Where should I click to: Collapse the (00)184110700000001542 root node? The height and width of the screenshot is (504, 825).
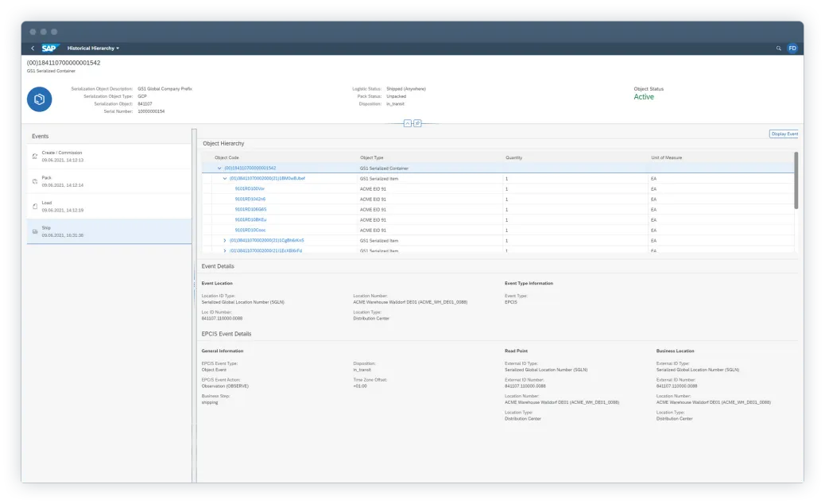(219, 169)
